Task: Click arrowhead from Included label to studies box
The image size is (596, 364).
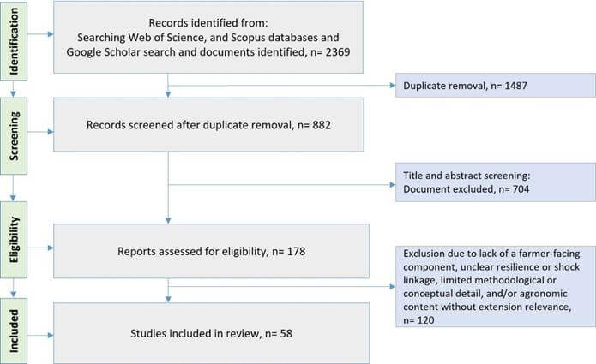Action: (x=51, y=335)
